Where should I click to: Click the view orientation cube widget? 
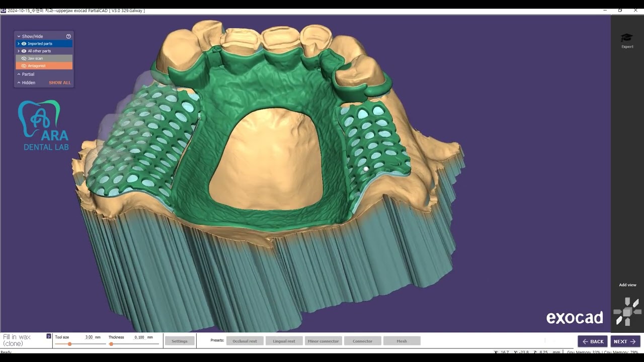coord(627,312)
